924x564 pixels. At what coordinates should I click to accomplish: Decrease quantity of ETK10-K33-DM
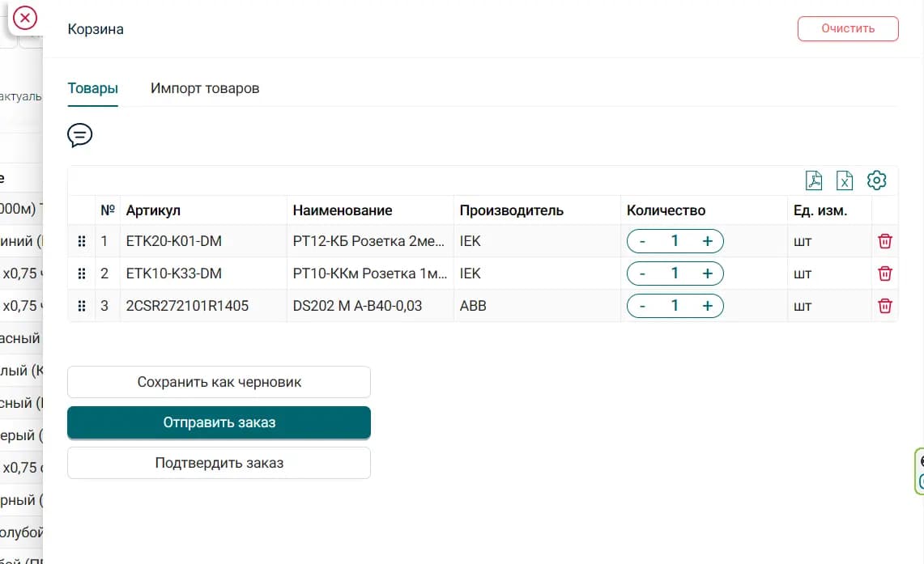(x=643, y=274)
